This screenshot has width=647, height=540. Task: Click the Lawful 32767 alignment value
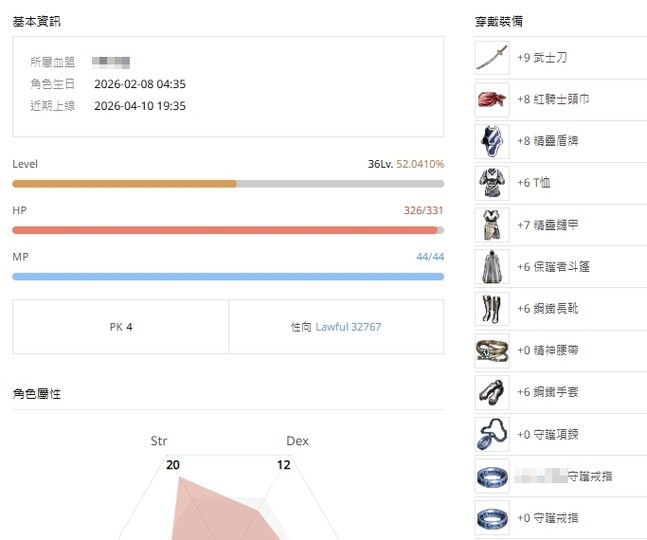click(x=348, y=327)
